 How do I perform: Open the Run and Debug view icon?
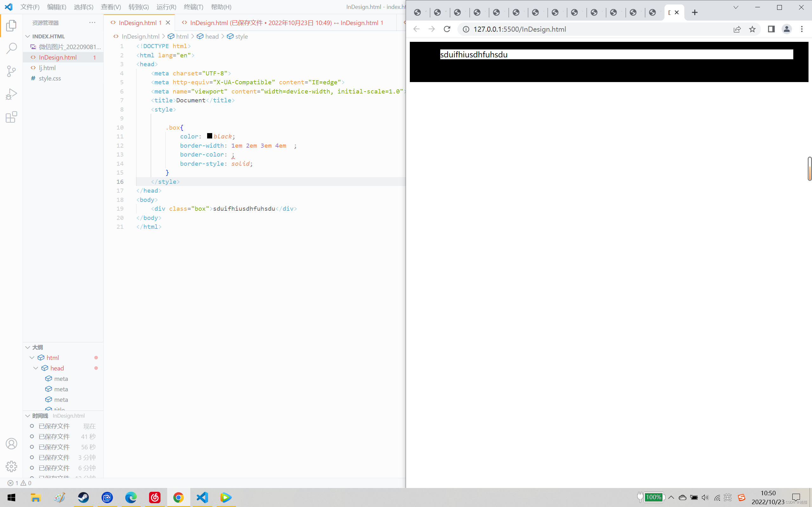(x=11, y=94)
